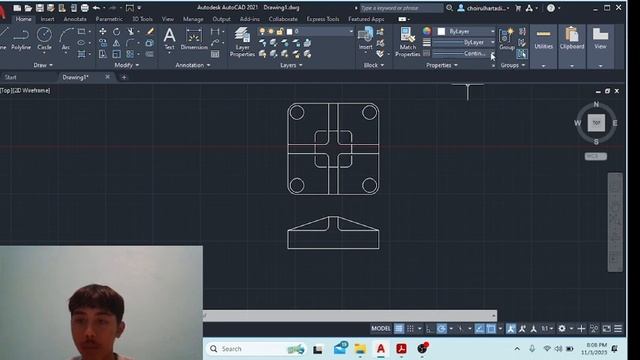Insert a Table from Annotation panel
640x360 pixels.
[x=215, y=54]
